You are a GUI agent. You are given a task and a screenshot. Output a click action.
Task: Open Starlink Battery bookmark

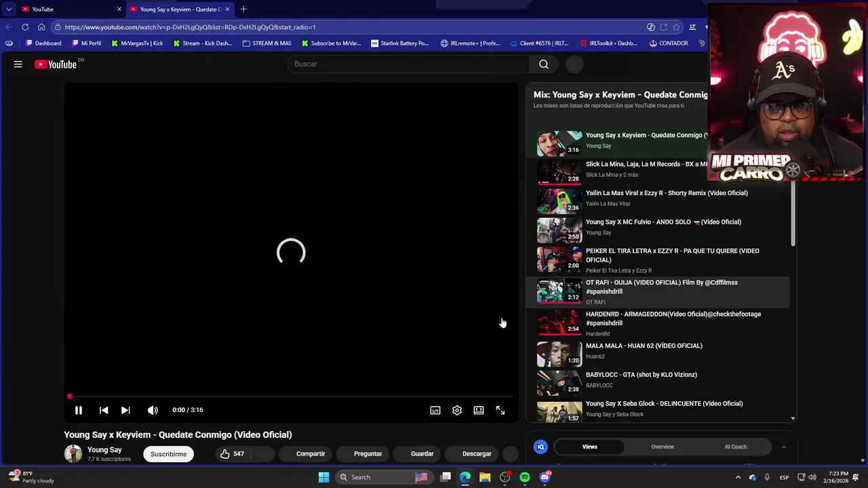coord(400,43)
